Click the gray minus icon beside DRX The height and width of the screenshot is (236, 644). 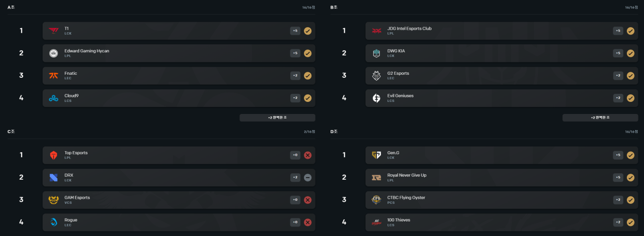coord(308,178)
